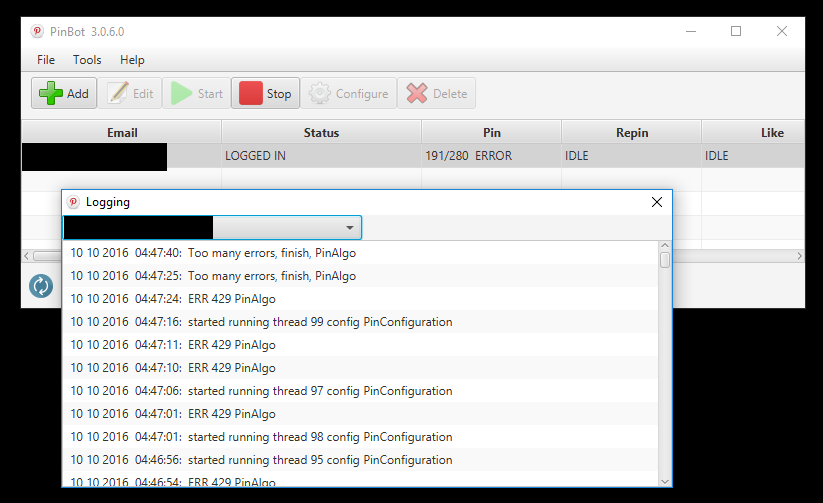Select the LOGGED IN status cell
823x503 pixels.
[x=321, y=156]
